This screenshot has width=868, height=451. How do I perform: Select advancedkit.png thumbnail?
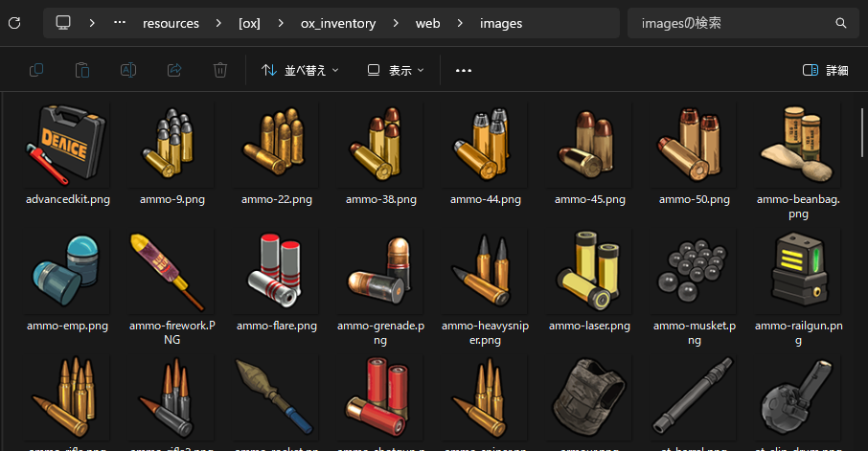(67, 145)
